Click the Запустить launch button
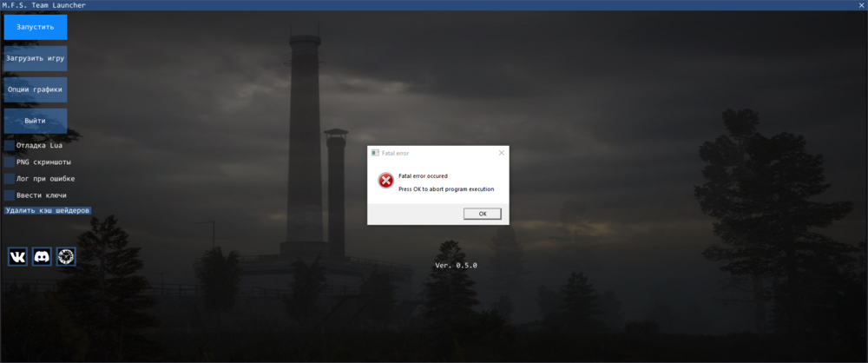The image size is (868, 363). point(36,27)
